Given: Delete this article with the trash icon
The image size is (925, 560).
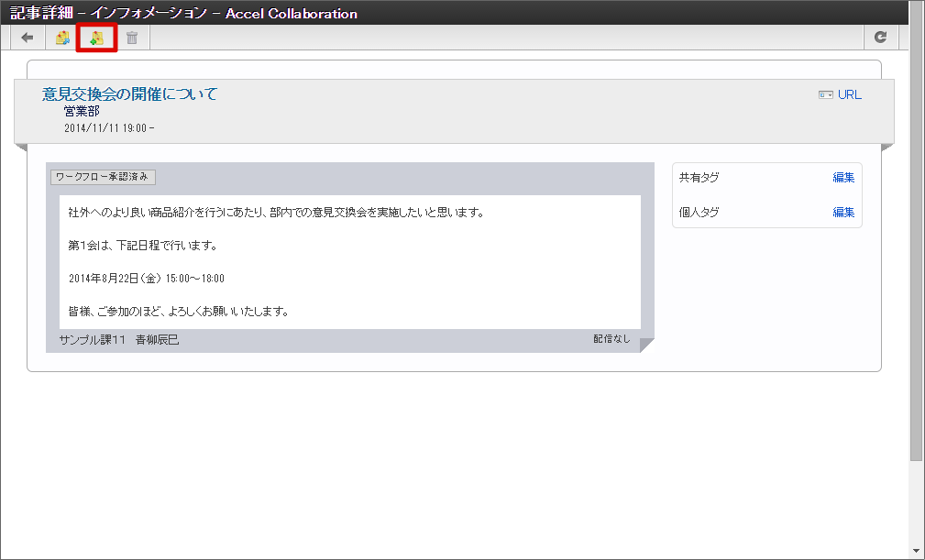Looking at the screenshot, I should (131, 37).
